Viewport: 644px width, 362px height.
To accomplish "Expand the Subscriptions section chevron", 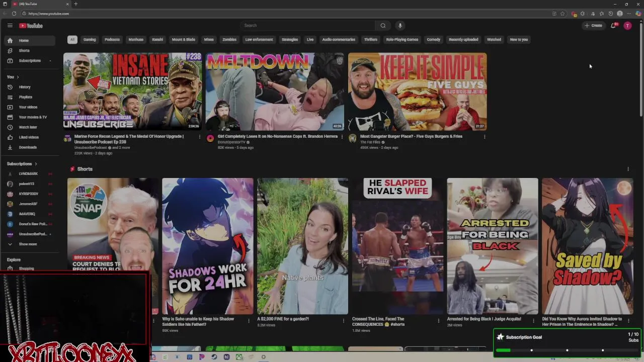I will pos(36,164).
